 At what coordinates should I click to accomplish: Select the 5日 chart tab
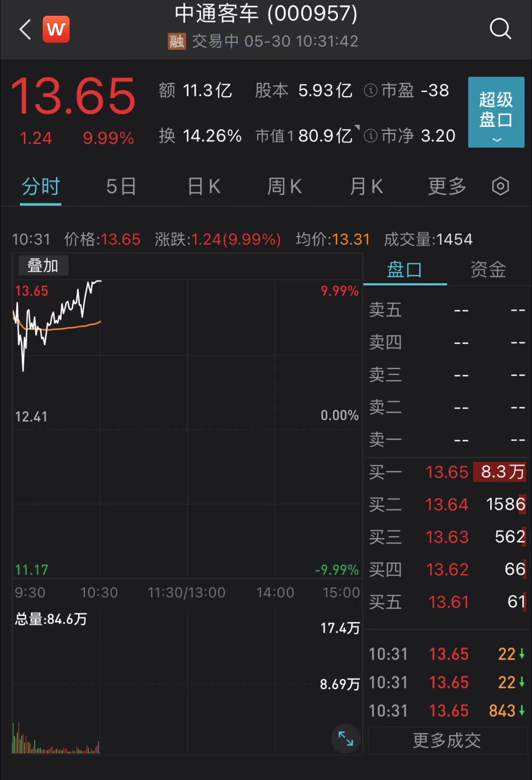121,186
